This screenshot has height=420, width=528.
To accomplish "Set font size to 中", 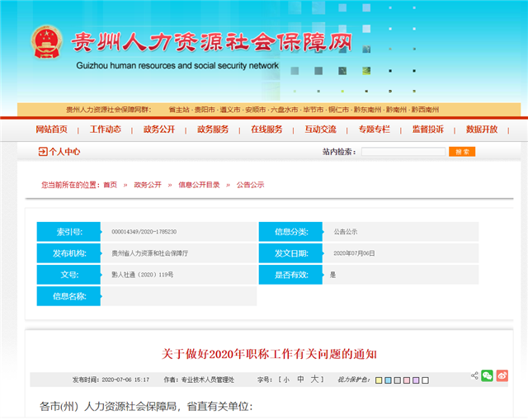I will pos(300,380).
